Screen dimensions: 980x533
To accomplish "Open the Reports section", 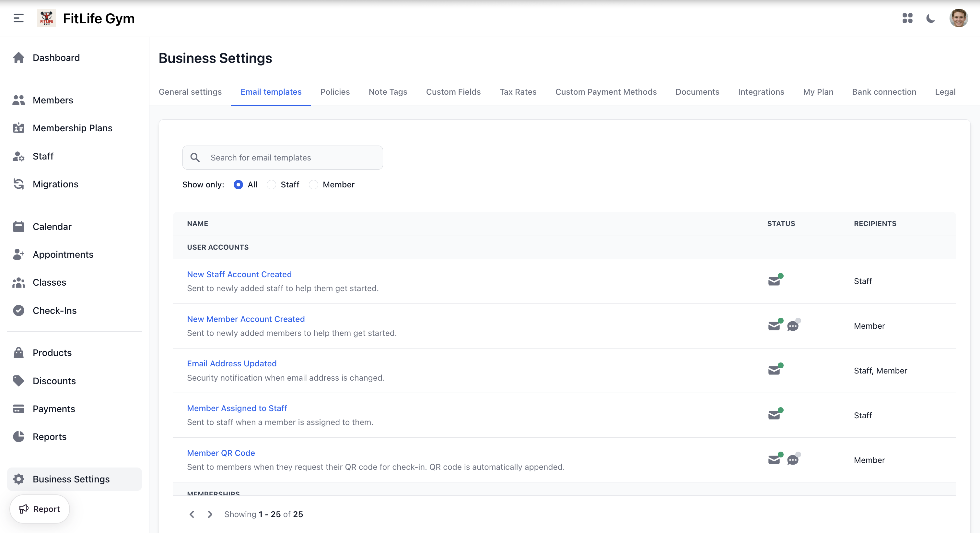I will click(x=50, y=436).
